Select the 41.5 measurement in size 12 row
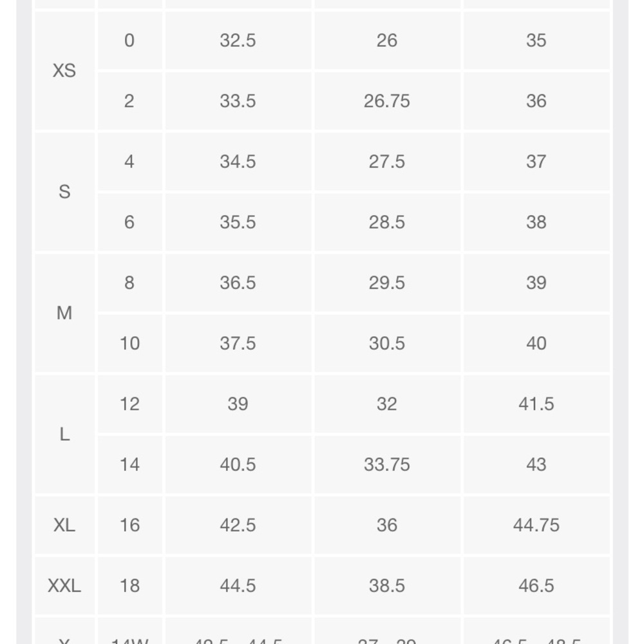Viewport: 644px width, 644px height. (x=536, y=404)
